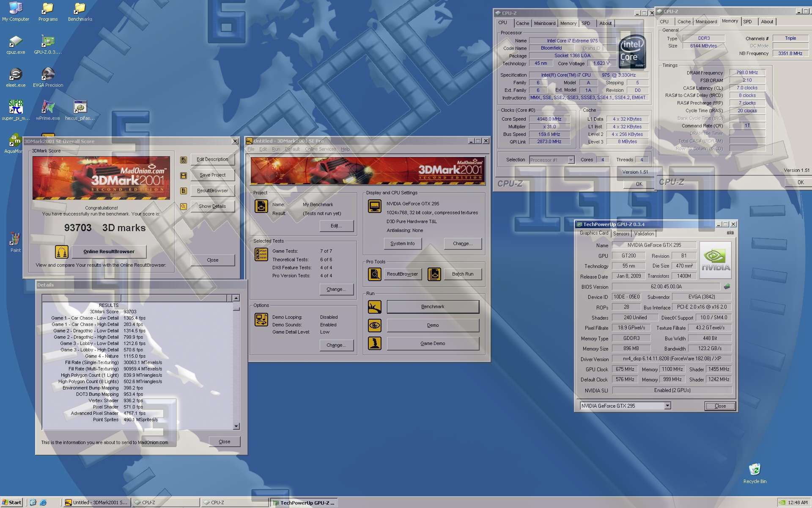
Task: Click Details list scrollbar down arrow
Action: [236, 426]
